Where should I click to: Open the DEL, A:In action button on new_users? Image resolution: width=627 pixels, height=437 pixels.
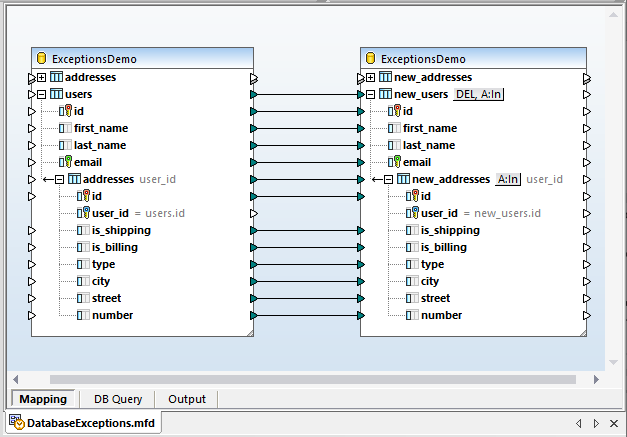[x=479, y=94]
